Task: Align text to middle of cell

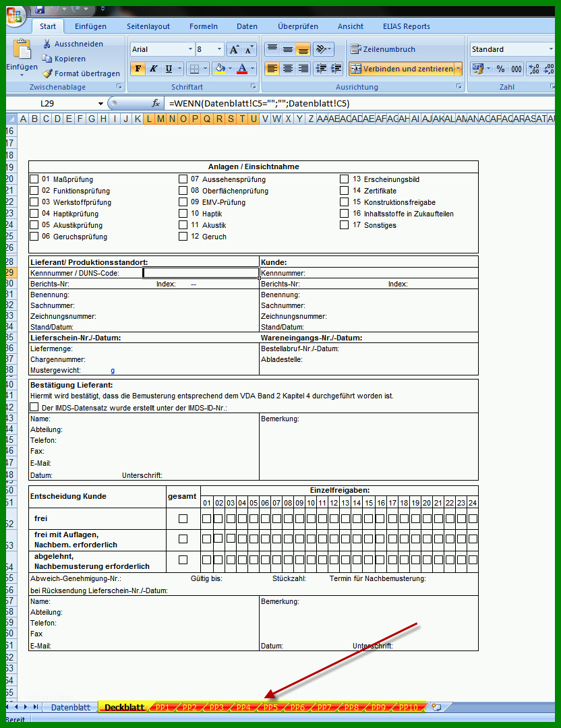Action: 288,49
